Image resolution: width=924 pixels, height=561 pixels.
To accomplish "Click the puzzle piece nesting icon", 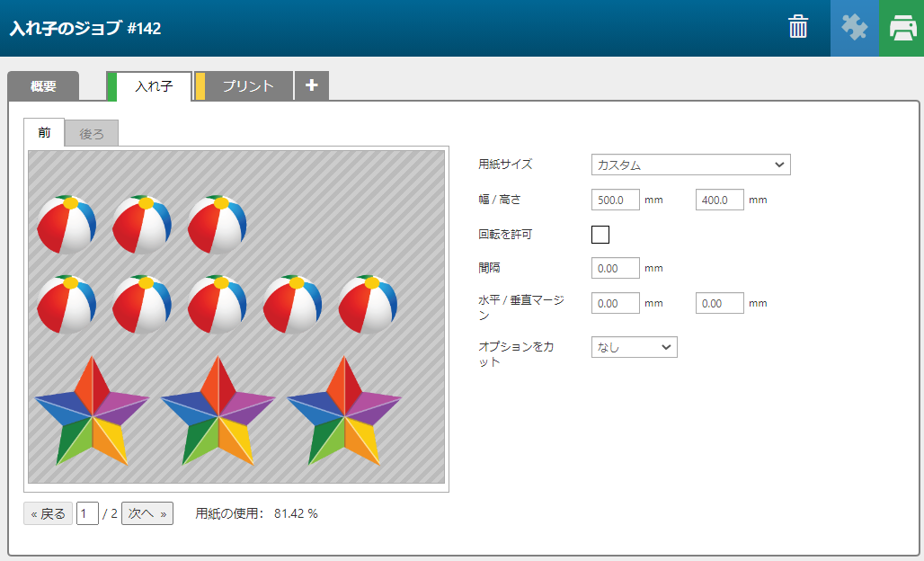I will click(x=854, y=28).
